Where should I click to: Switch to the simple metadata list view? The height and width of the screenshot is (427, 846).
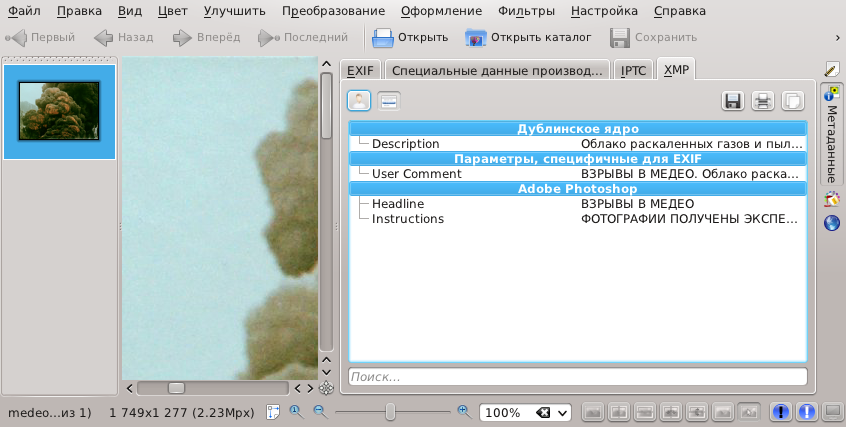click(360, 101)
